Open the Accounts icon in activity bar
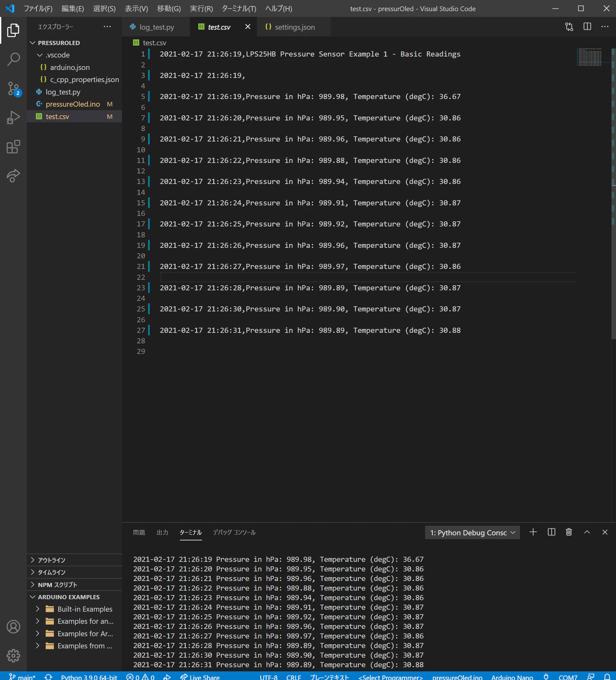The image size is (616, 680). (13, 626)
